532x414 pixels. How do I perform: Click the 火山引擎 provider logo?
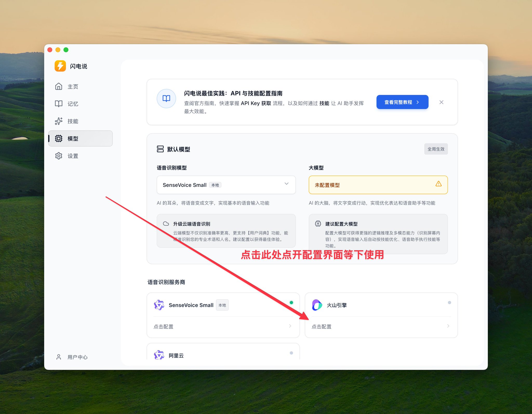pos(317,305)
